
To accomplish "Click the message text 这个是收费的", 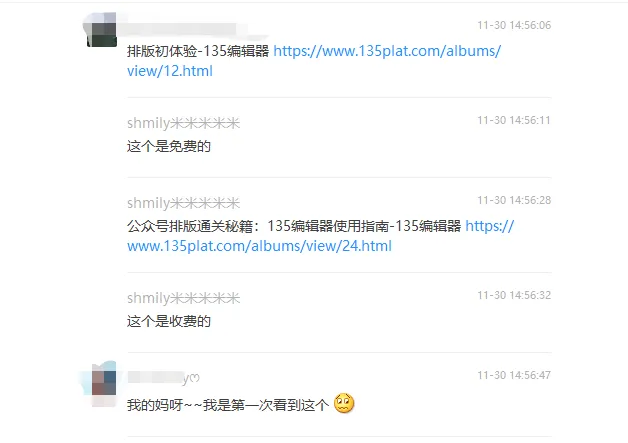I will 169,321.
